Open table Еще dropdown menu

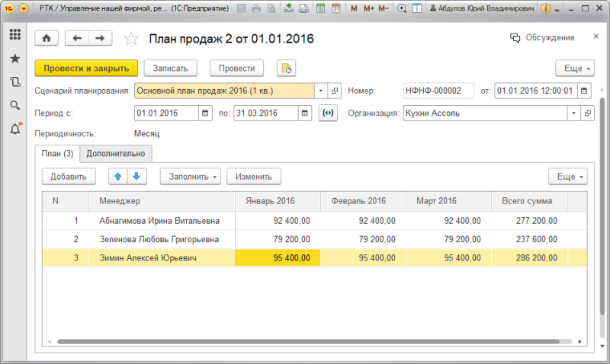tap(567, 177)
